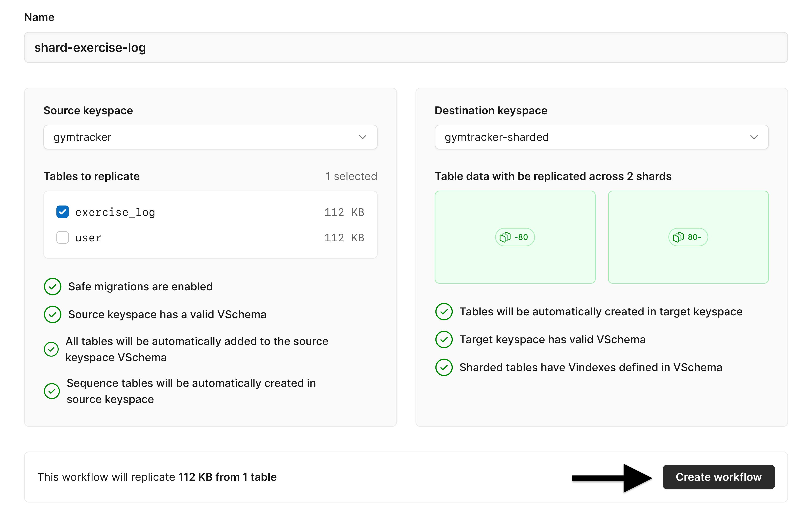Click check icon for Safe migrations enabled

pyautogui.click(x=53, y=287)
